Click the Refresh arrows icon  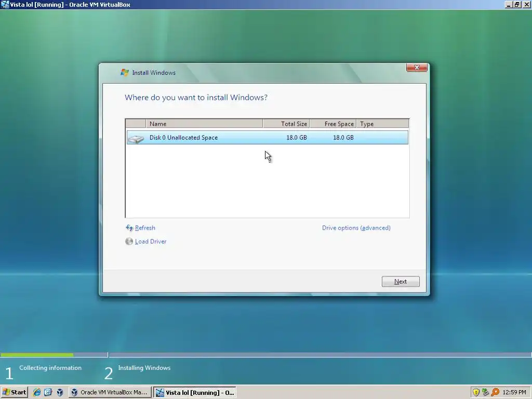coord(129,228)
